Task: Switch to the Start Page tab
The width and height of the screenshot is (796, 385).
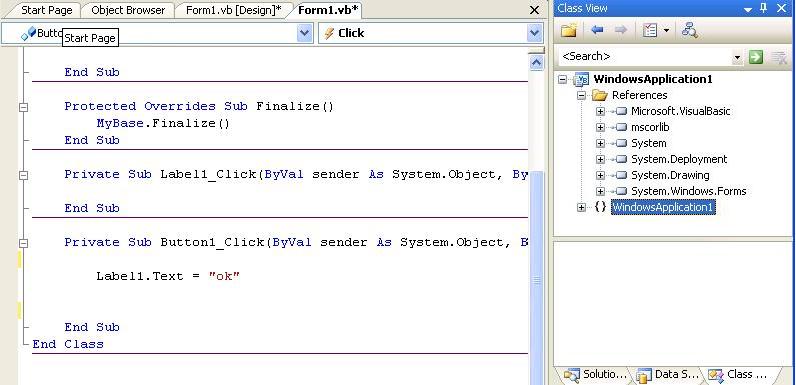Action: [x=47, y=10]
